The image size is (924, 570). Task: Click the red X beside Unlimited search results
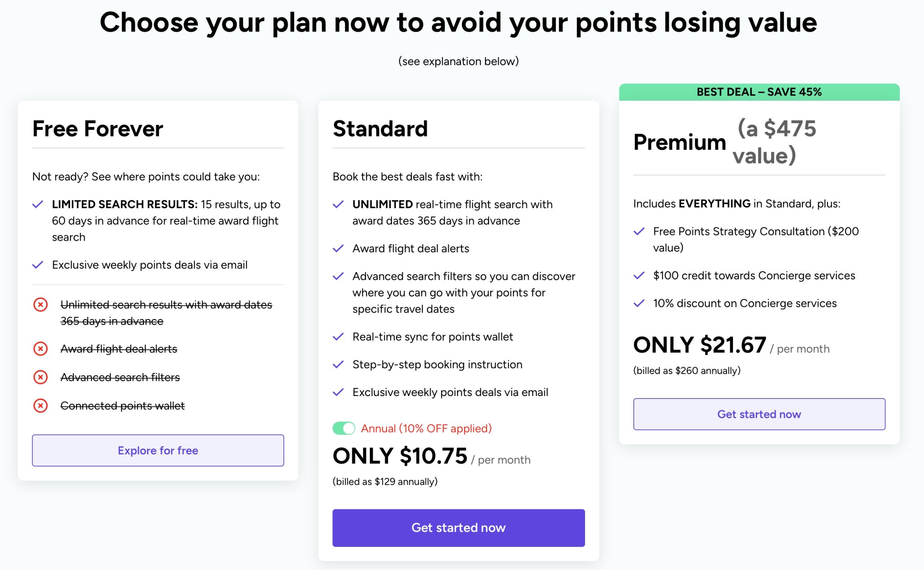click(x=40, y=305)
